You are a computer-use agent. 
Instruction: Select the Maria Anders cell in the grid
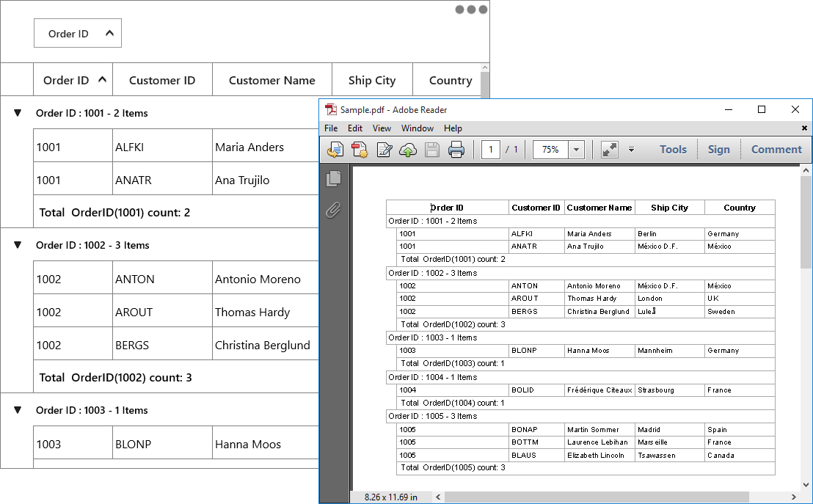tap(266, 146)
